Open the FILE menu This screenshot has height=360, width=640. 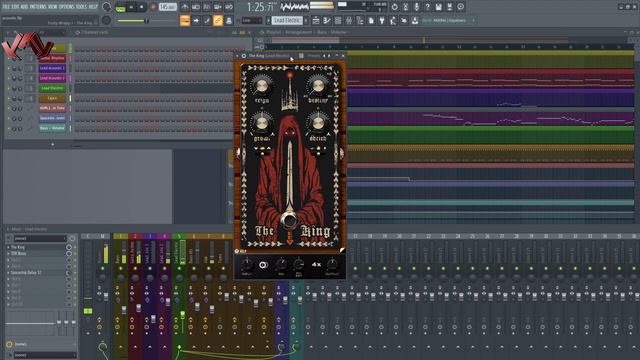[6, 7]
